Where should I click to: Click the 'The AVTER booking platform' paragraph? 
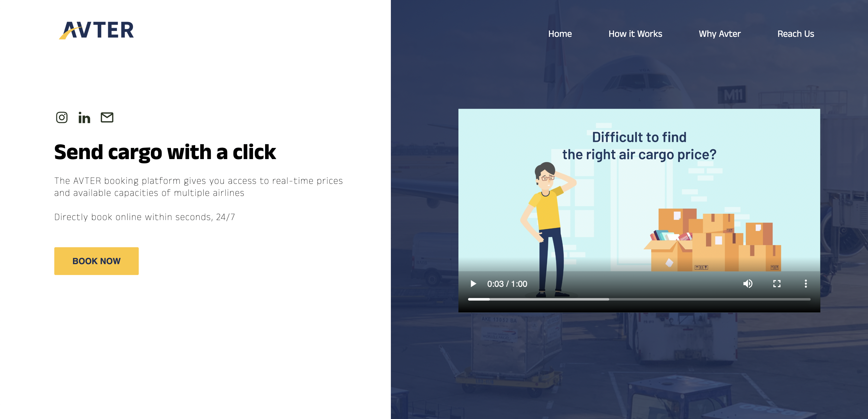tap(198, 187)
